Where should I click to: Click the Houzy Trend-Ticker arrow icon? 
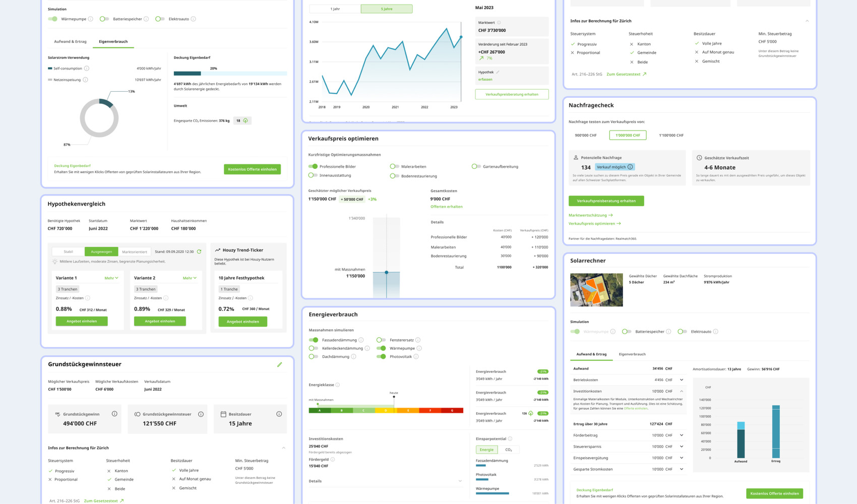218,250
